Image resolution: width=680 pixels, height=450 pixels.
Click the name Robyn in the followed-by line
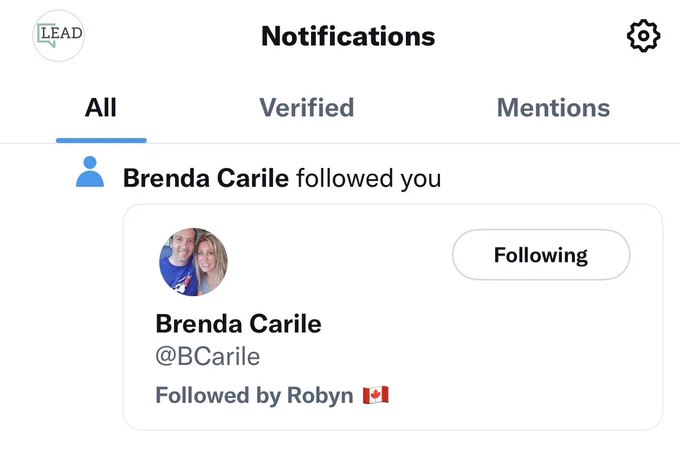click(x=320, y=395)
